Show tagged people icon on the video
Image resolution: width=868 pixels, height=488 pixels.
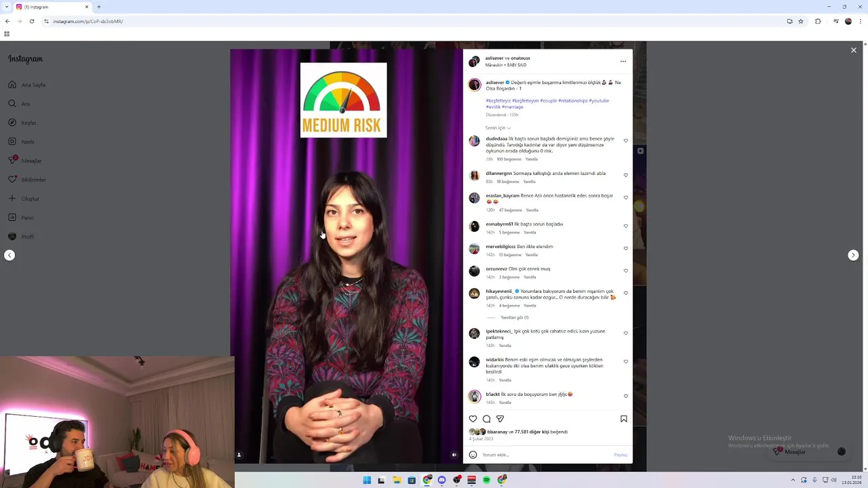point(239,455)
